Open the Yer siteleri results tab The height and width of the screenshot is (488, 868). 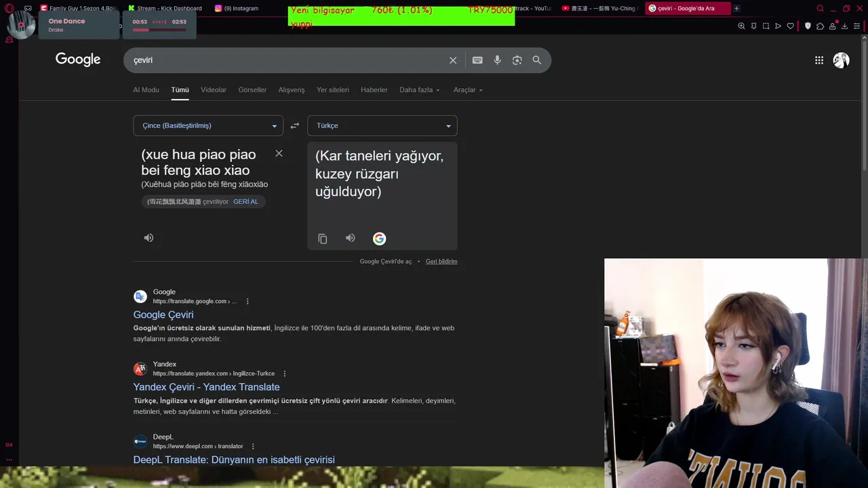[x=333, y=89]
